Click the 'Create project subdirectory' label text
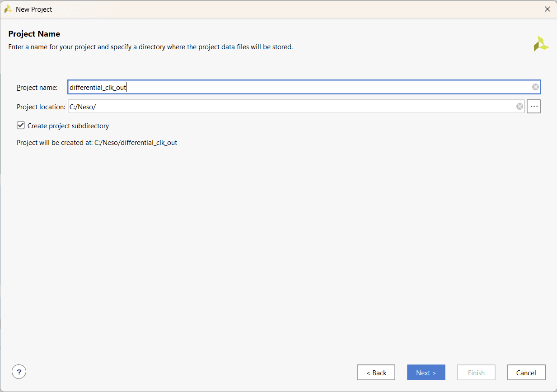Screen dimensions: 557x392 point(68,126)
